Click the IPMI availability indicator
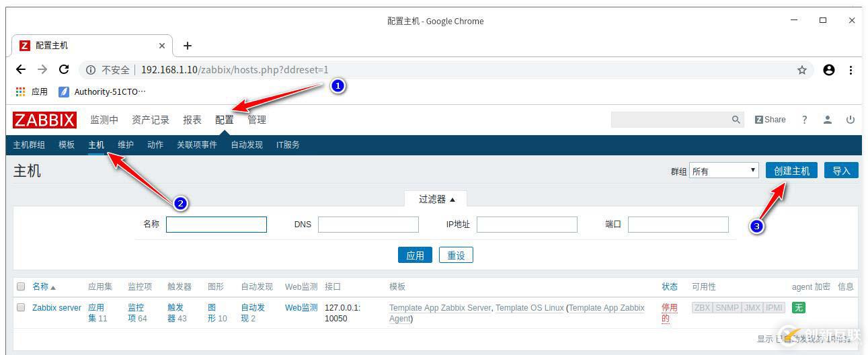 click(774, 308)
